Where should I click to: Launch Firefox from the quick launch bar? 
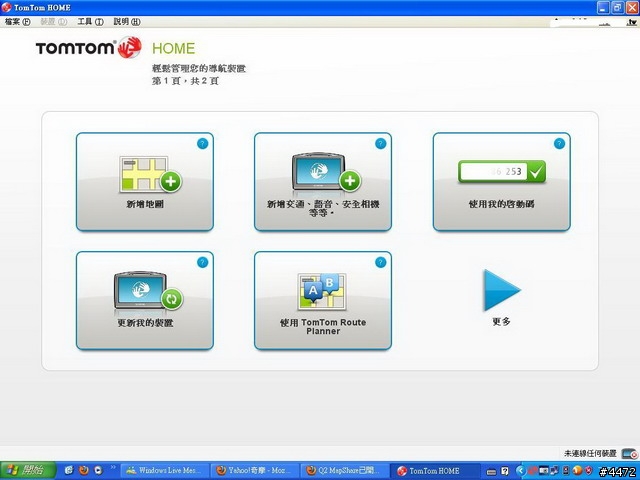pyautogui.click(x=84, y=470)
